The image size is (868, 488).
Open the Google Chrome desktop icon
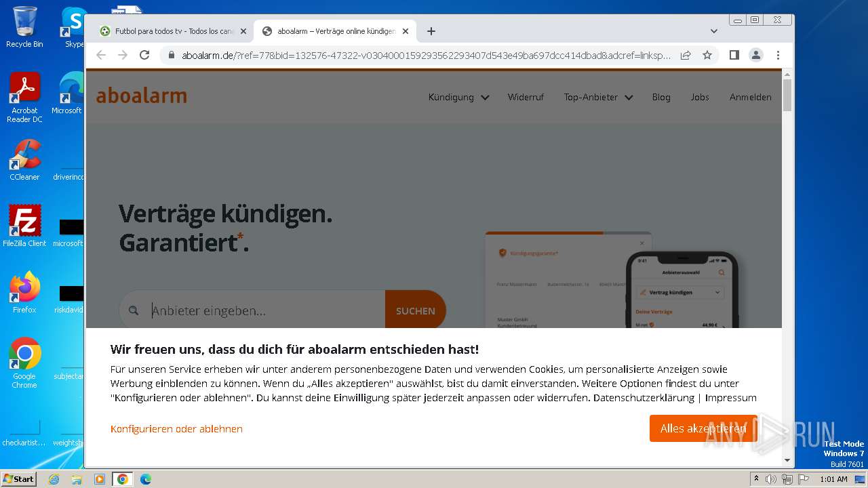[24, 363]
